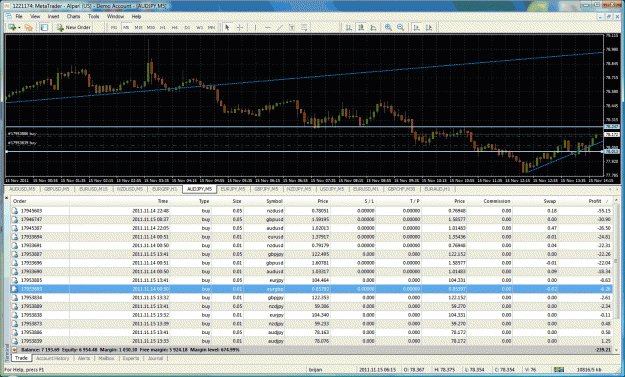The image size is (625, 377).
Task: Select the M15 timeframe button
Action: tap(138, 27)
